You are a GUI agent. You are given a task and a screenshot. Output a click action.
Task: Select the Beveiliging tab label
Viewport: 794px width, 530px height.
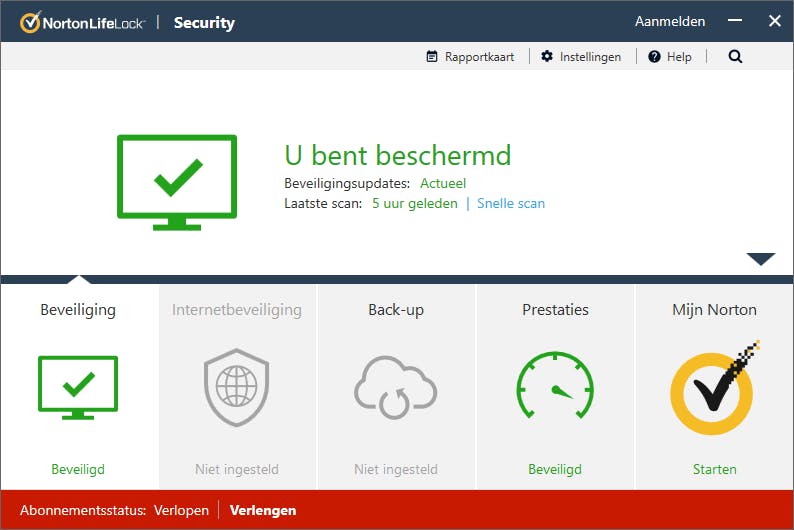78,310
